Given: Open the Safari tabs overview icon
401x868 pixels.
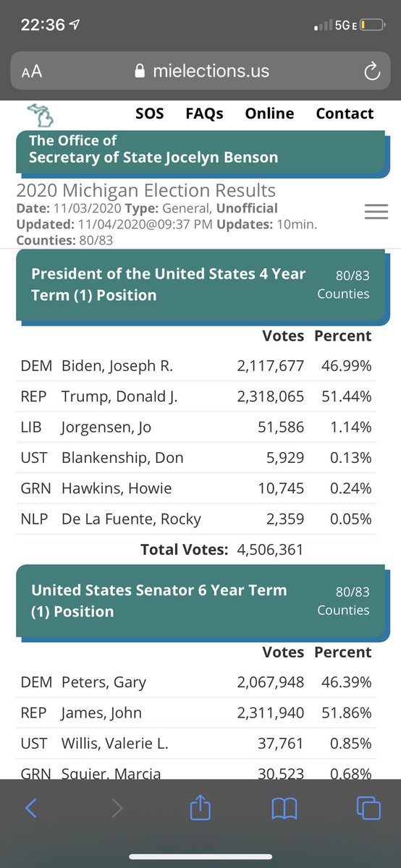Looking at the screenshot, I should 369,807.
